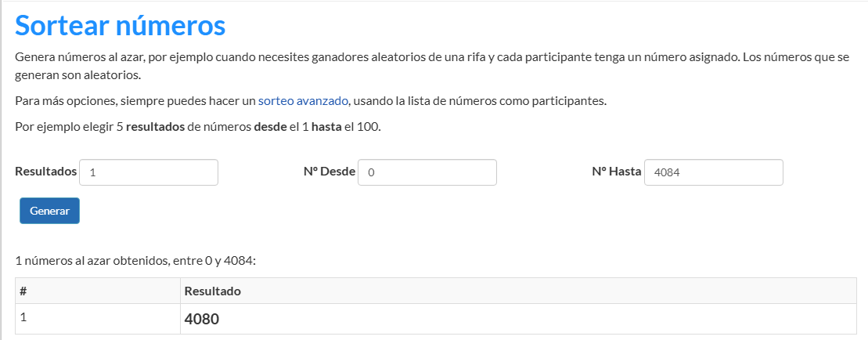Viewport: 868px width, 340px height.
Task: Click the bold word 'desde' in the example
Action: coord(270,126)
